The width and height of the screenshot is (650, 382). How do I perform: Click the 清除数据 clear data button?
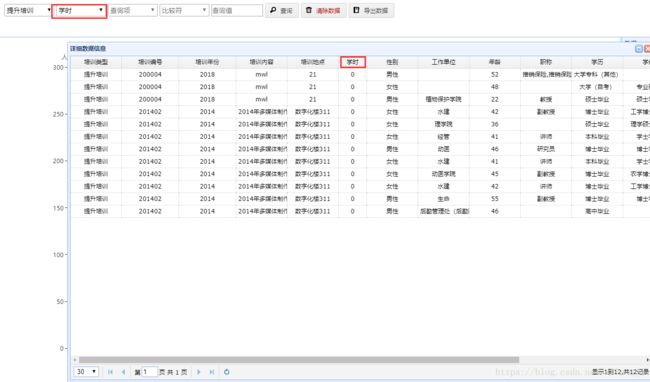[323, 10]
